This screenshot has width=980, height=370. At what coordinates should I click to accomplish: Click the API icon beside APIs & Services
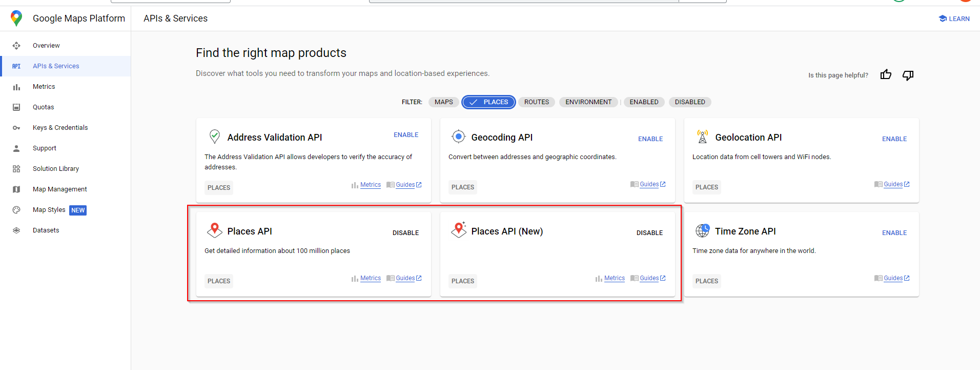16,66
